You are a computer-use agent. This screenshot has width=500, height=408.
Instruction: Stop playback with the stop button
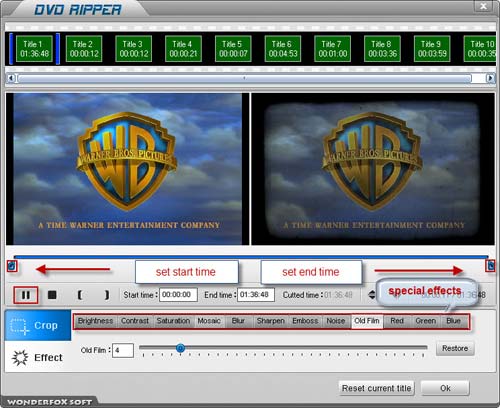coord(52,295)
